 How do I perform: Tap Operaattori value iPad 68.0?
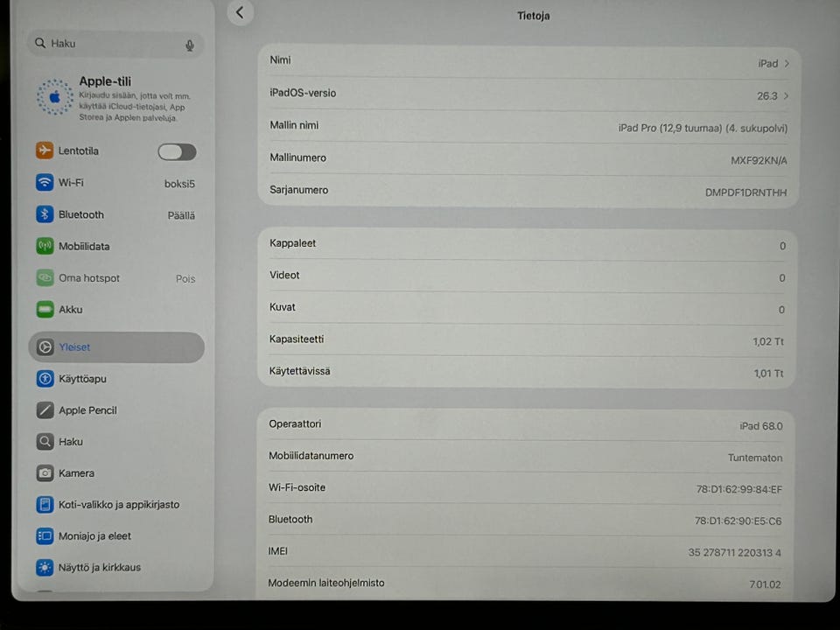[760, 426]
